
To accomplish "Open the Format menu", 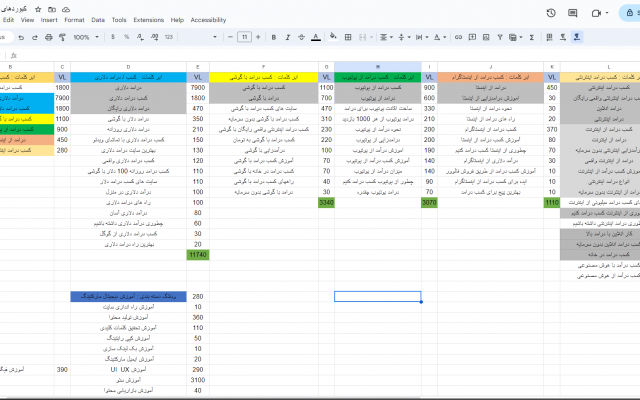I will click(x=74, y=20).
